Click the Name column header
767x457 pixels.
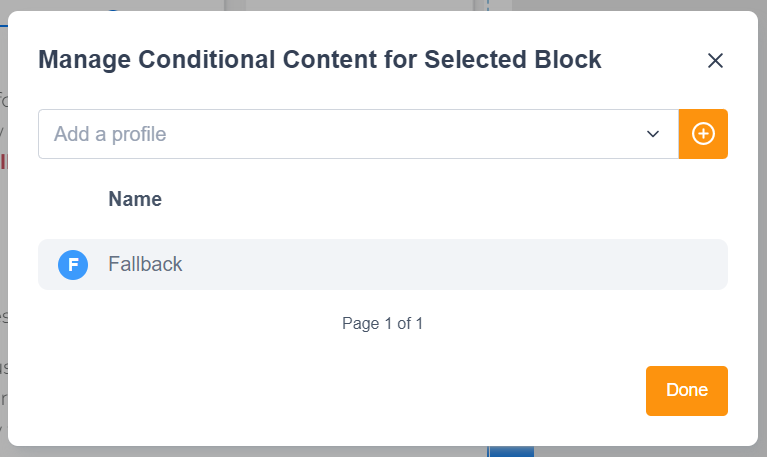[x=135, y=199]
